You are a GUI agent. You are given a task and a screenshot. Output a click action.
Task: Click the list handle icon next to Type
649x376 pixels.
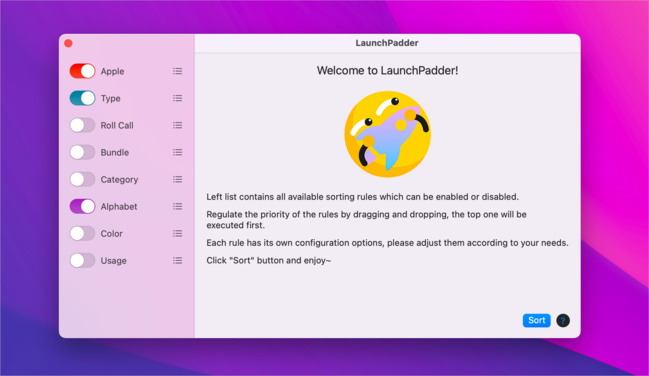178,98
